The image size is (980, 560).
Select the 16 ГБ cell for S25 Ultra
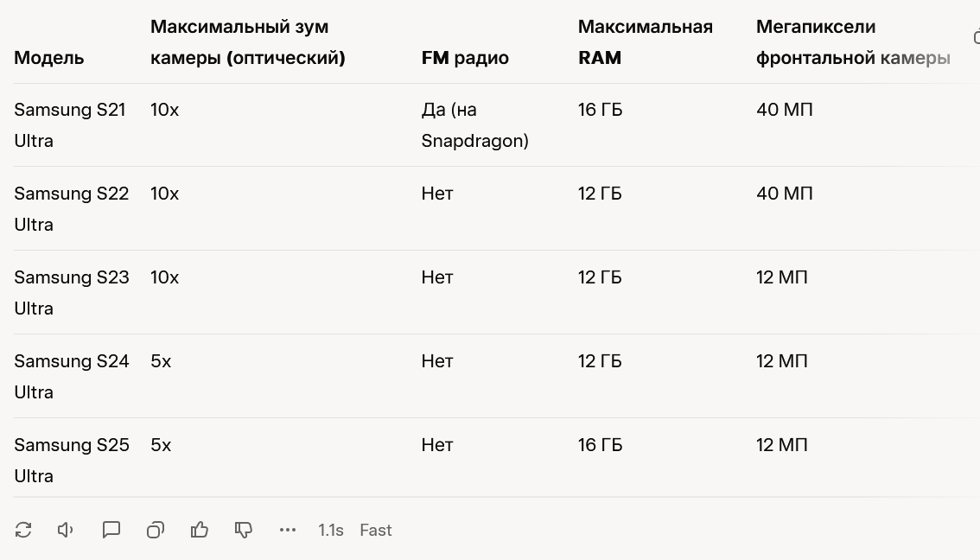click(600, 444)
